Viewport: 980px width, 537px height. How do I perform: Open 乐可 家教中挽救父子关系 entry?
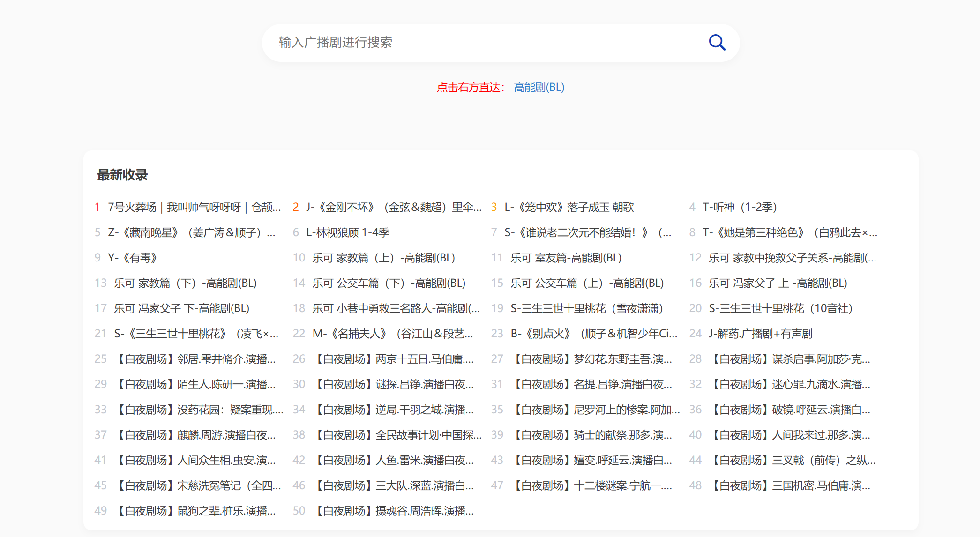click(793, 258)
